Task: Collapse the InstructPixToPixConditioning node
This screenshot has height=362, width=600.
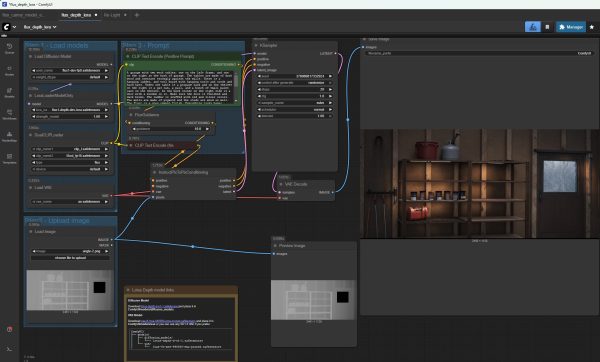Action: [x=155, y=172]
